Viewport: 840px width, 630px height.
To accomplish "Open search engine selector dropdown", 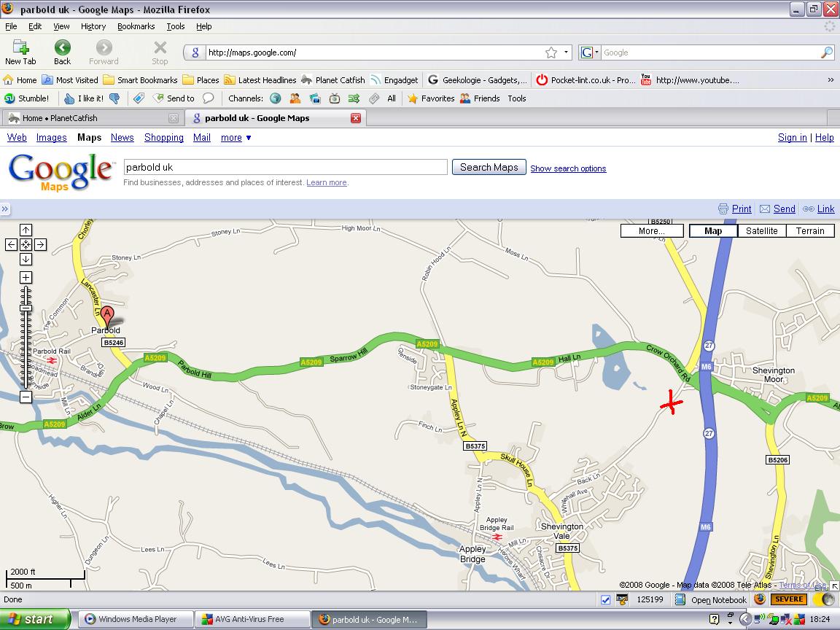I will tap(590, 52).
